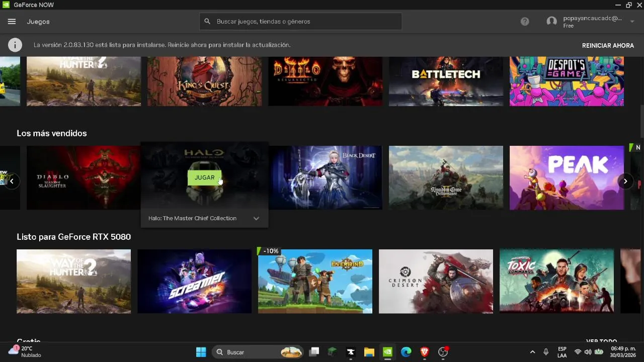Open the volume tray icon

pos(588,352)
